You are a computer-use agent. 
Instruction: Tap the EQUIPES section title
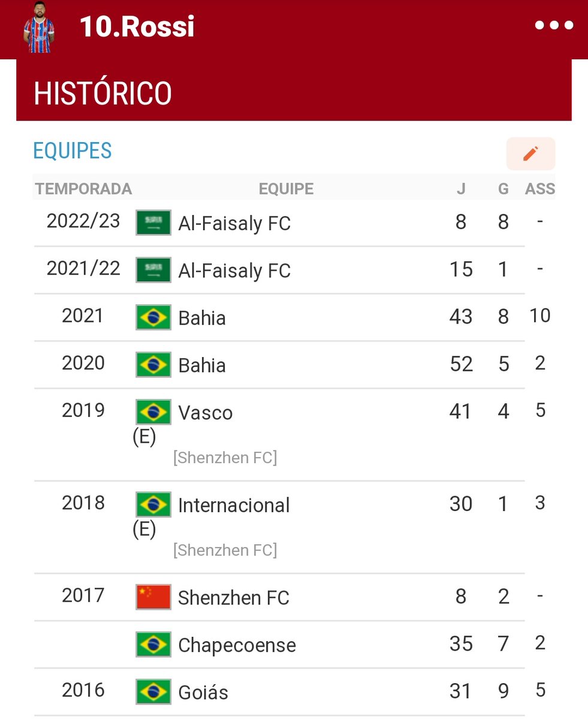(x=73, y=151)
